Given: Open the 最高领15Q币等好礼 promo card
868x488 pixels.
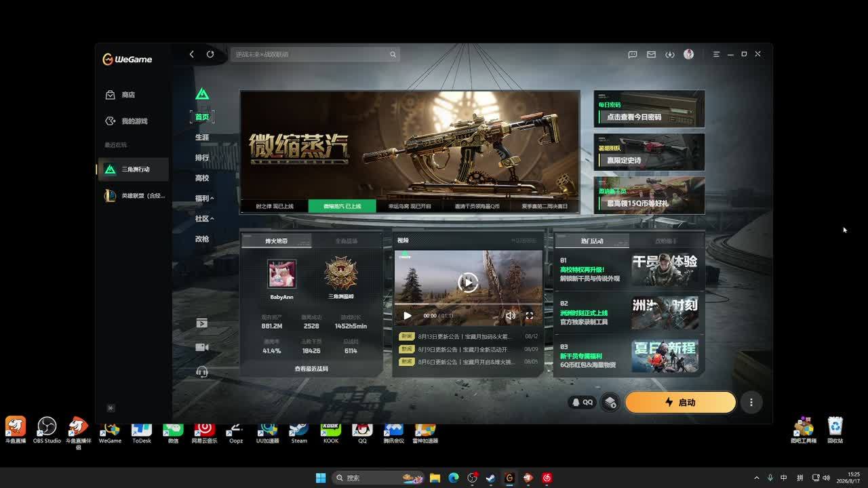Looking at the screenshot, I should coord(649,195).
